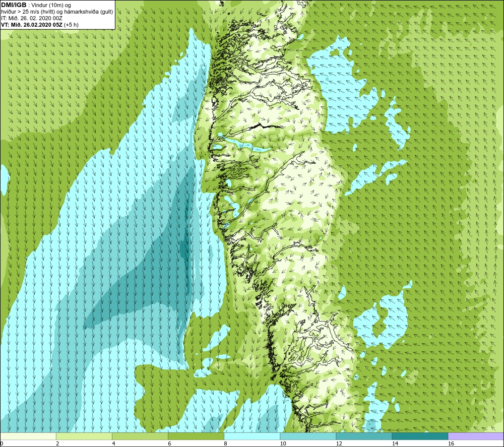Screen dimensions: 504x447
Task: Click the olive green 6–8 m/s legend swatch
Action: point(196,436)
